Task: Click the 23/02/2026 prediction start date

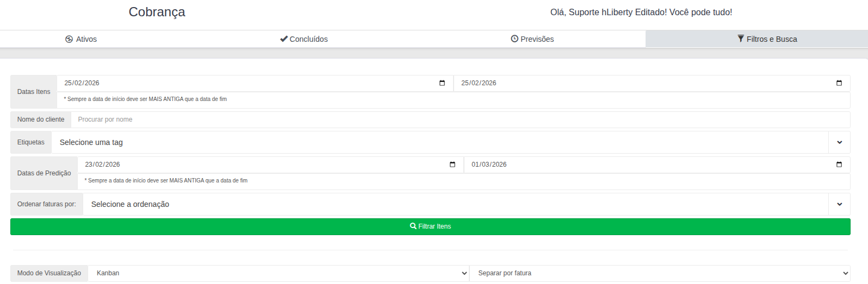Action: click(103, 165)
